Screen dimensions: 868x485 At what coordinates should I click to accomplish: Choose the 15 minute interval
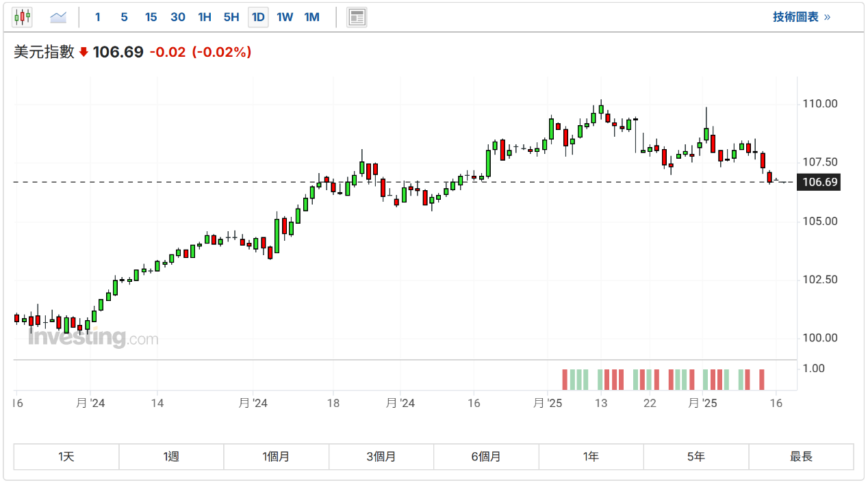point(151,17)
